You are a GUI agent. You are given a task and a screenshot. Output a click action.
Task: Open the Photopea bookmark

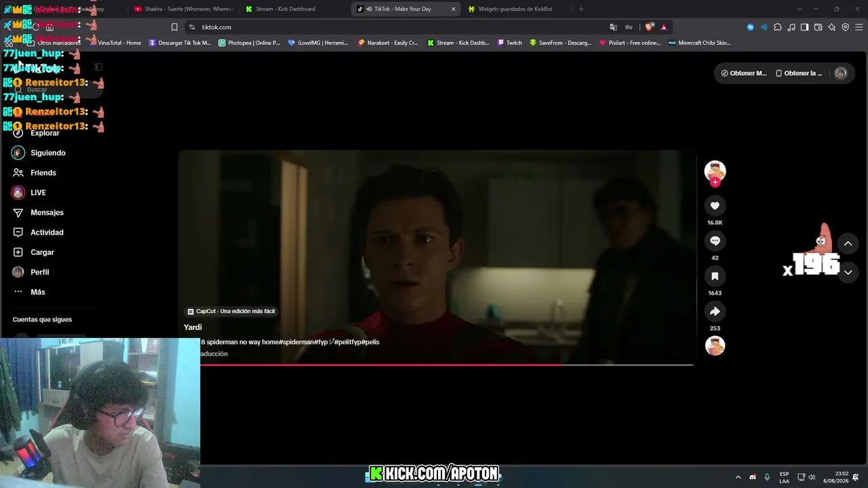(249, 43)
